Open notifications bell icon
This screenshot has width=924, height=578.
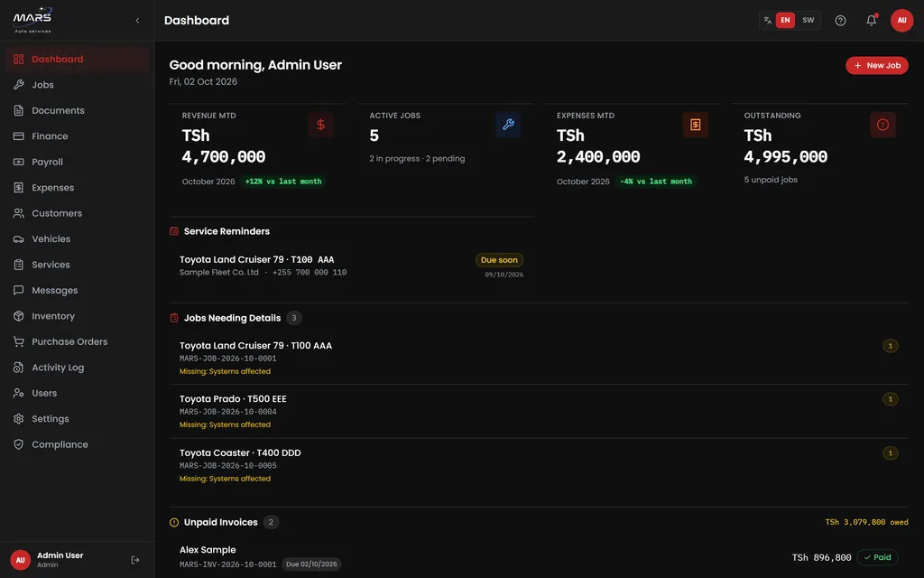click(x=871, y=21)
